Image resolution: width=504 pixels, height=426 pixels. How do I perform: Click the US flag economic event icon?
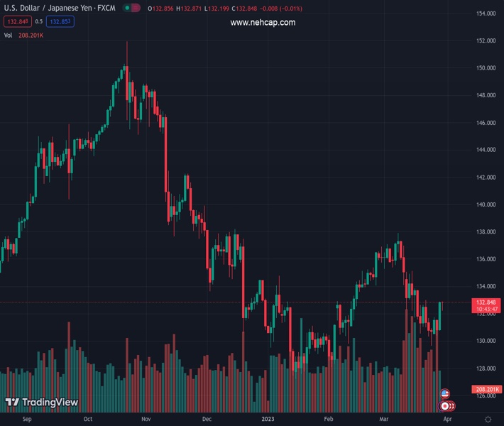pos(445,393)
